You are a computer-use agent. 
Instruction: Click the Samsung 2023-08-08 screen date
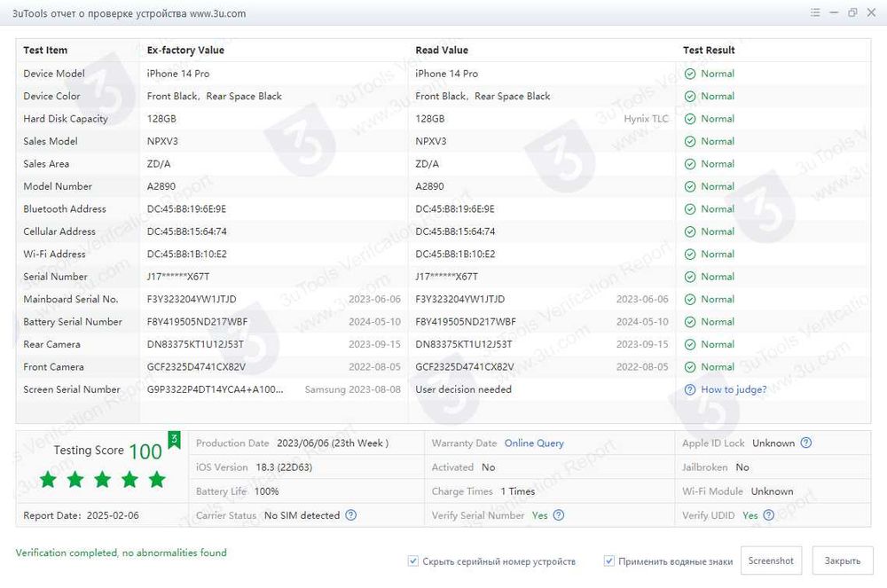tap(352, 389)
